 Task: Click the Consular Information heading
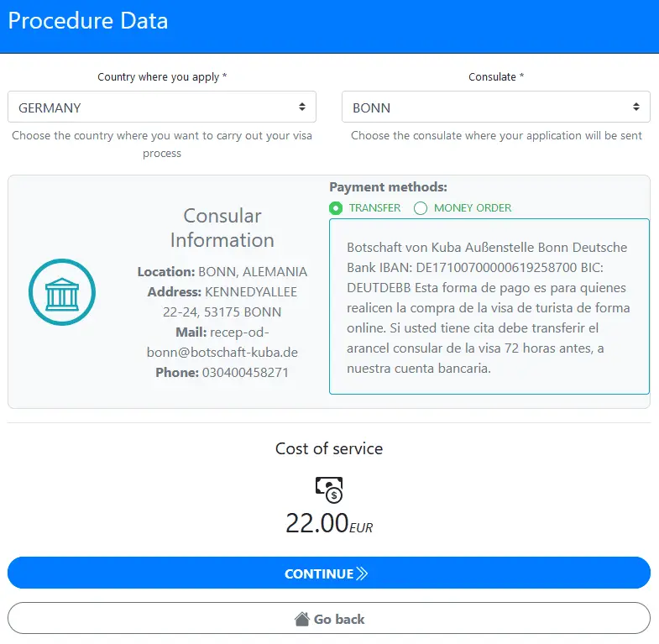click(222, 228)
